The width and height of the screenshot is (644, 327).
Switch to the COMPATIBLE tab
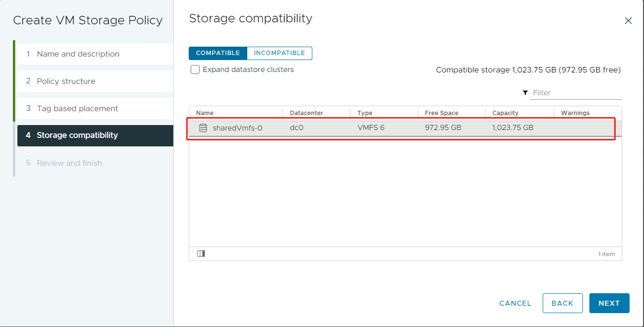pyautogui.click(x=218, y=53)
